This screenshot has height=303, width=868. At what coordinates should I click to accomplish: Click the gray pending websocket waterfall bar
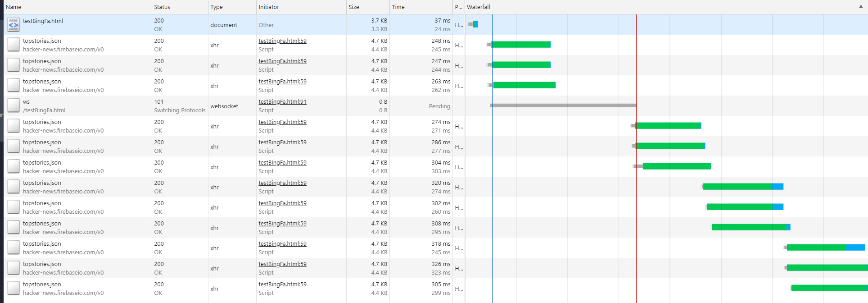[563, 106]
